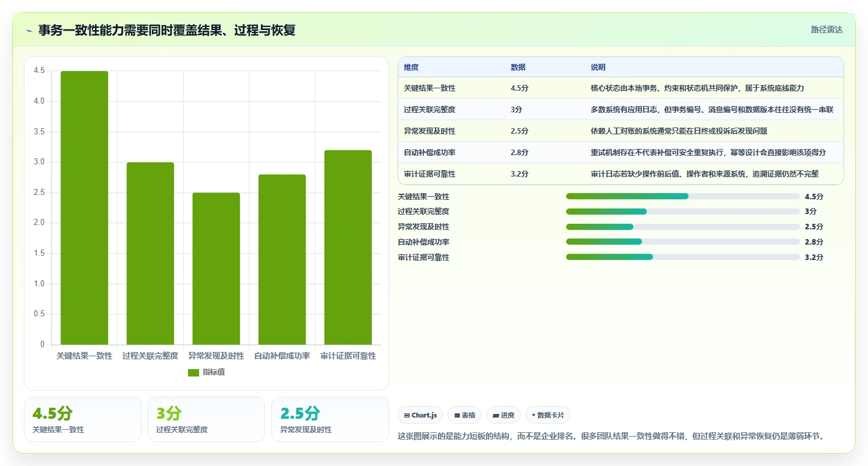Click the 指标值 legend label

[x=214, y=372]
